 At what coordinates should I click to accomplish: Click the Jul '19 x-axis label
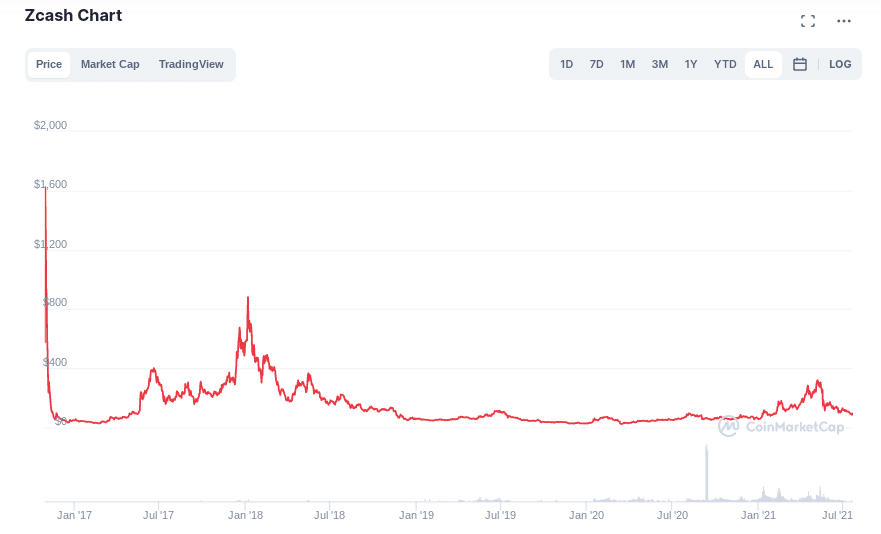point(501,515)
